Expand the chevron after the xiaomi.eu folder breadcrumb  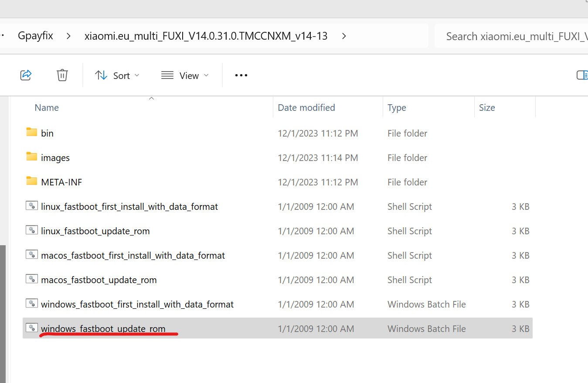[x=344, y=36]
